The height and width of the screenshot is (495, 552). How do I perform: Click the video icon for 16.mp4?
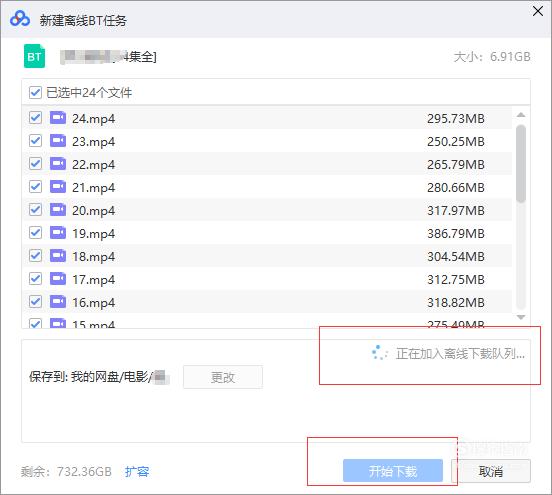tap(58, 302)
